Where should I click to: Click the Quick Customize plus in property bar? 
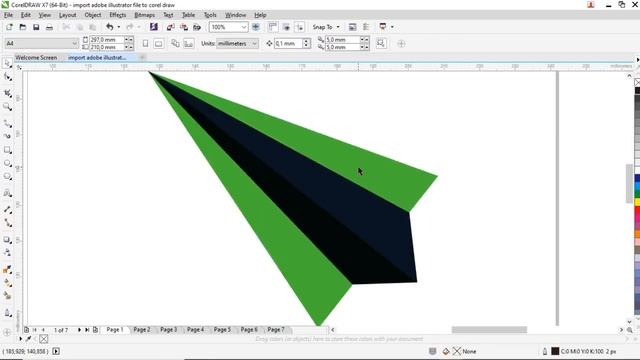coord(401,43)
